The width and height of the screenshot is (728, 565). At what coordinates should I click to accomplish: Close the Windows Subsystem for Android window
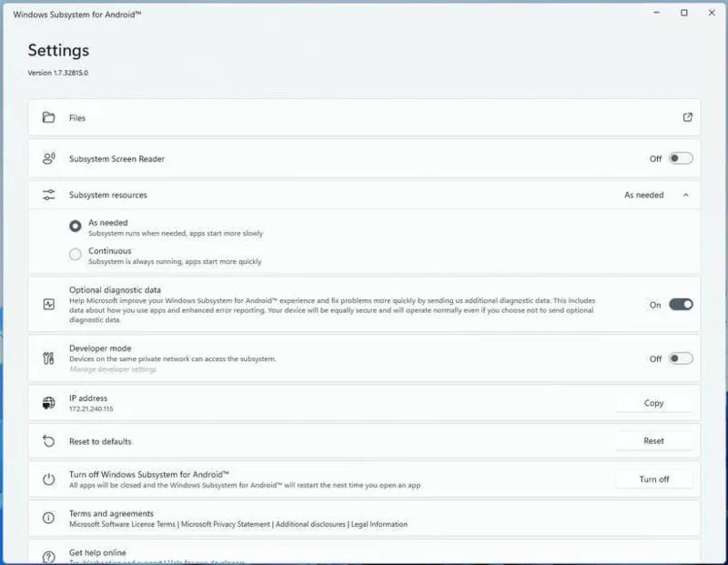pos(712,13)
